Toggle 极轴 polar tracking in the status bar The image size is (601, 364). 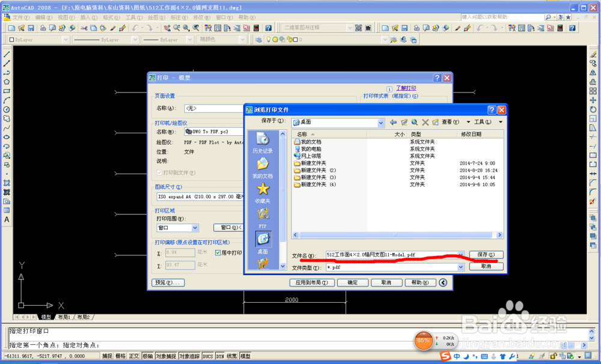(148, 356)
